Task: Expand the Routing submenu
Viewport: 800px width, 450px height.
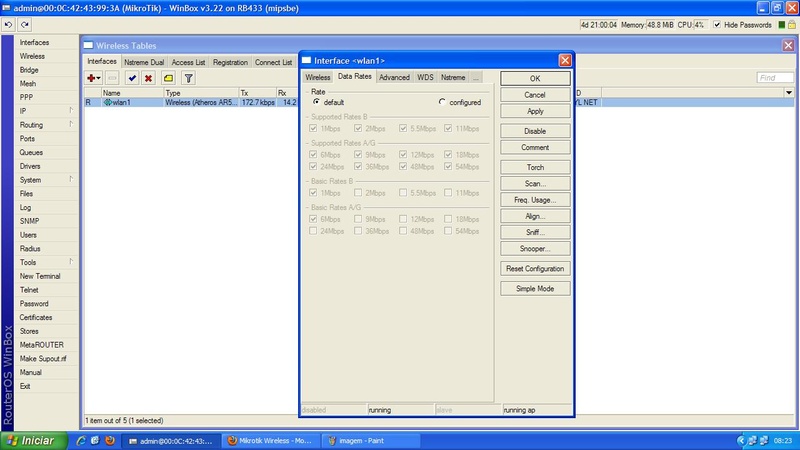Action: (x=71, y=124)
